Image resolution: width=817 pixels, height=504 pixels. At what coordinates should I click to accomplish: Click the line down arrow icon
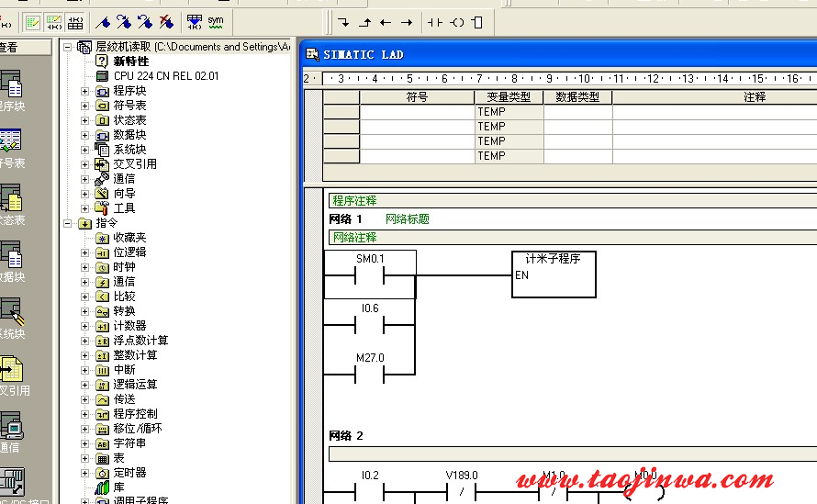344,22
